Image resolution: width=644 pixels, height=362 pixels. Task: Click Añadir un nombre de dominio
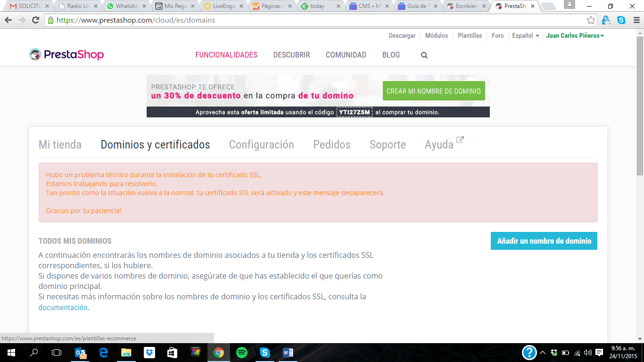click(x=544, y=241)
